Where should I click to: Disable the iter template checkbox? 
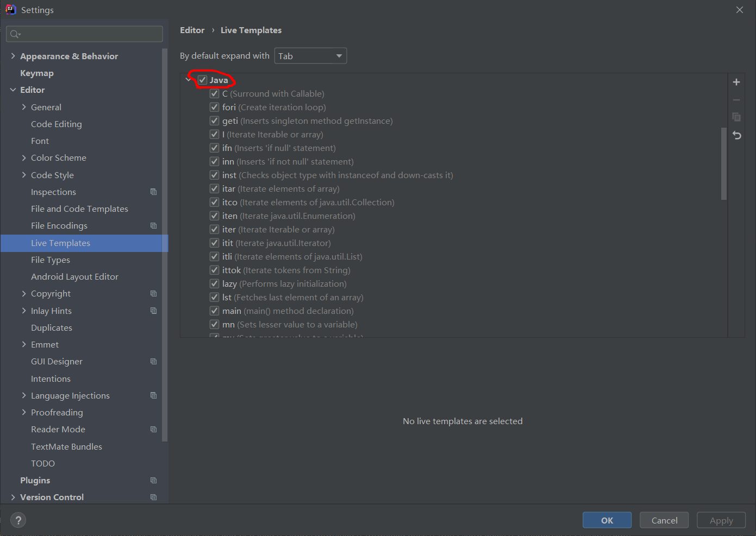pos(215,229)
